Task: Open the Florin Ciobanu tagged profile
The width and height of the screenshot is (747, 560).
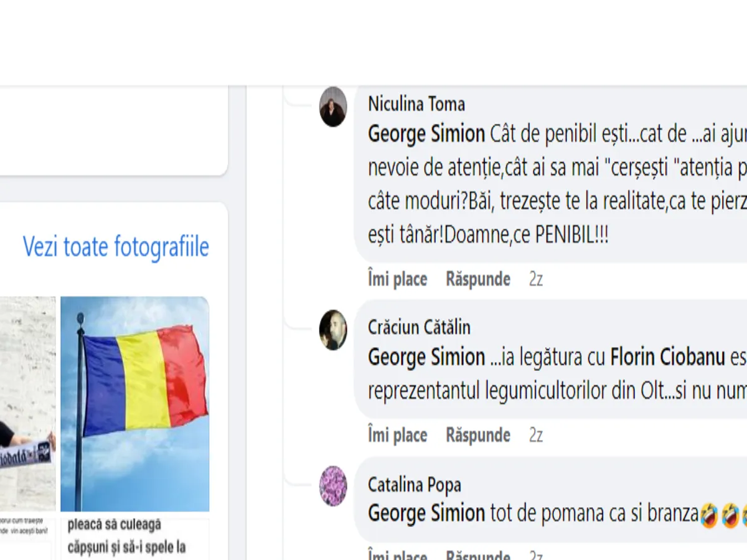Action: [667, 358]
